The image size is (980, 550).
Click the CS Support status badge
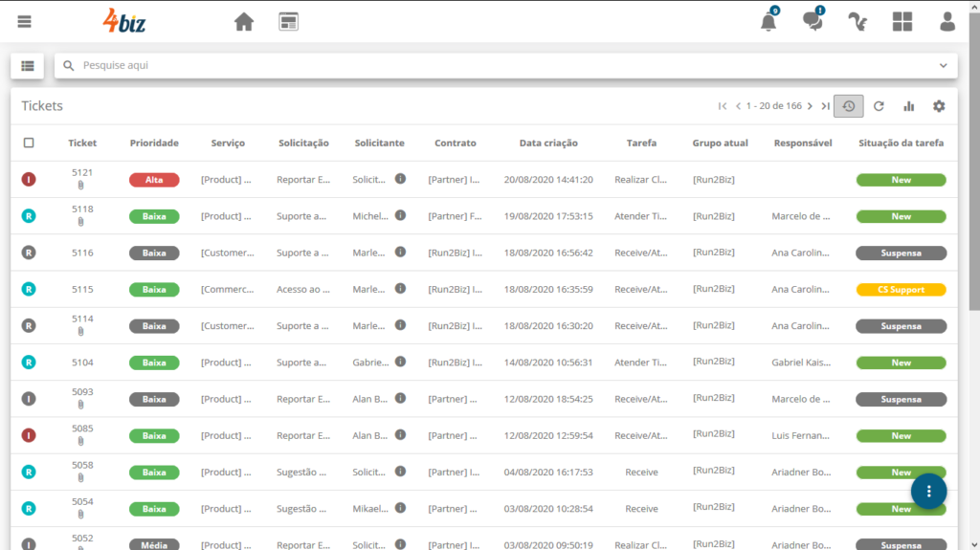(x=902, y=290)
